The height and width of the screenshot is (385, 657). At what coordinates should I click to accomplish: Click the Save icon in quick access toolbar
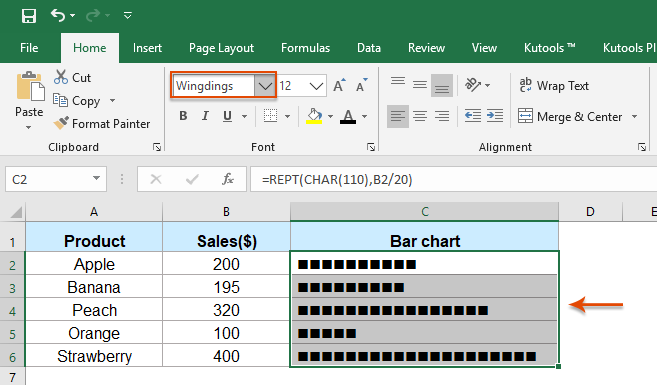coord(29,16)
